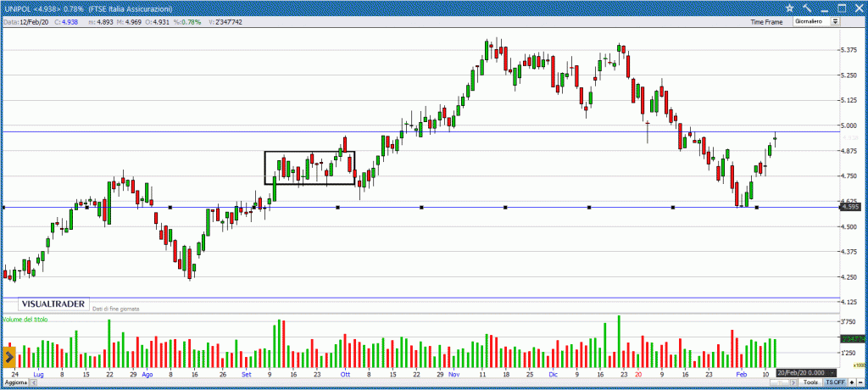Click the x1000 volume multiplier label
The image size is (868, 390).
[x=860, y=365]
